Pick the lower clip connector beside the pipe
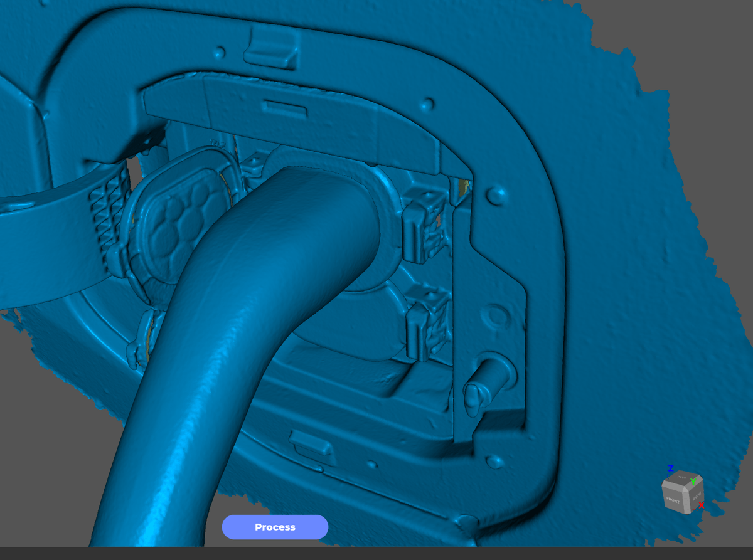Screen dimensions: 753x560 tap(420, 326)
